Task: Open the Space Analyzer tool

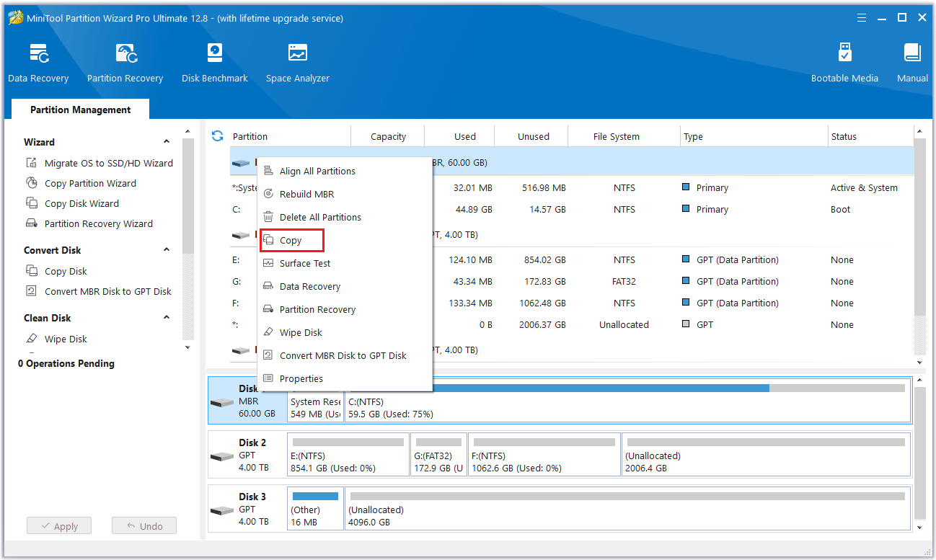Action: [297, 63]
